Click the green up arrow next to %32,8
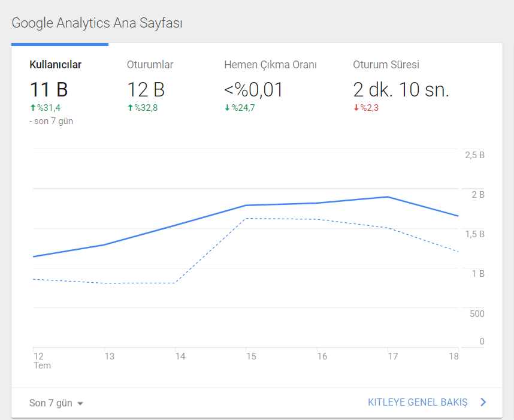Image resolution: width=514 pixels, height=420 pixels. point(130,107)
